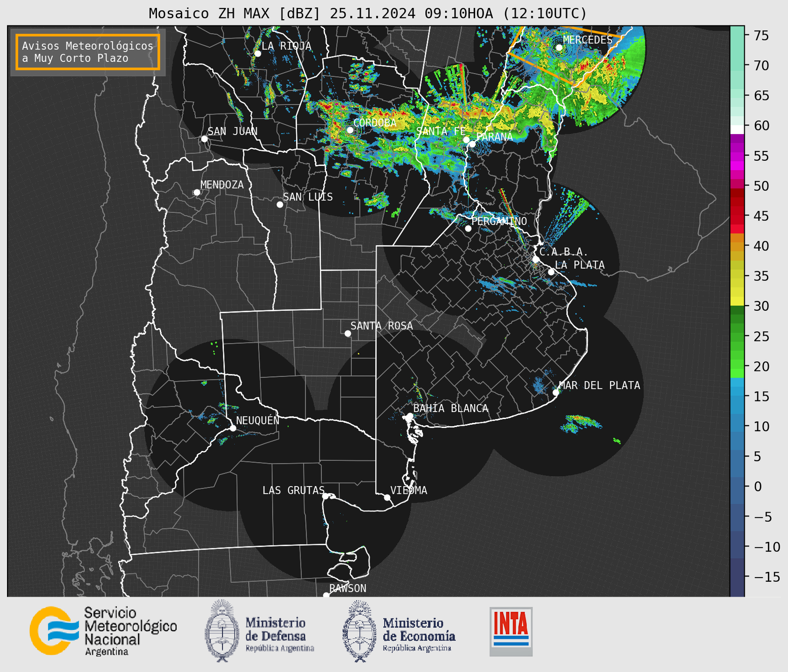Image resolution: width=788 pixels, height=672 pixels.
Task: Click the PERGAMINO label text
Action: 499,221
